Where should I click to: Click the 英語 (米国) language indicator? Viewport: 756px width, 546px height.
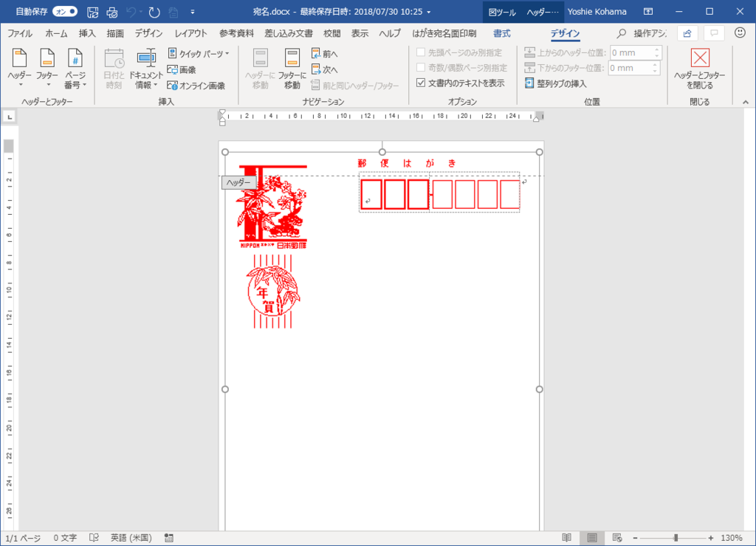pyautogui.click(x=131, y=538)
